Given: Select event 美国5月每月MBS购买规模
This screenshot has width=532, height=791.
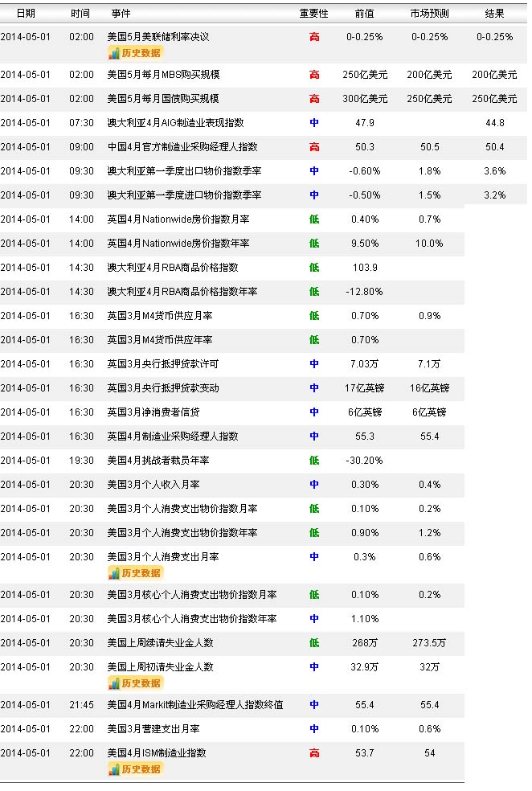Looking at the screenshot, I should coord(163,75).
